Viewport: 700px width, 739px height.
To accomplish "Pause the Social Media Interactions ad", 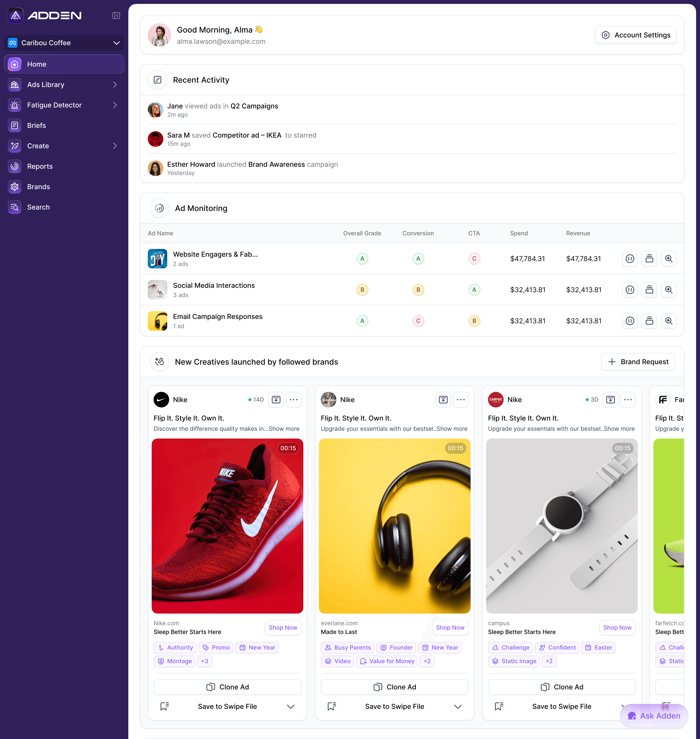I will click(630, 290).
